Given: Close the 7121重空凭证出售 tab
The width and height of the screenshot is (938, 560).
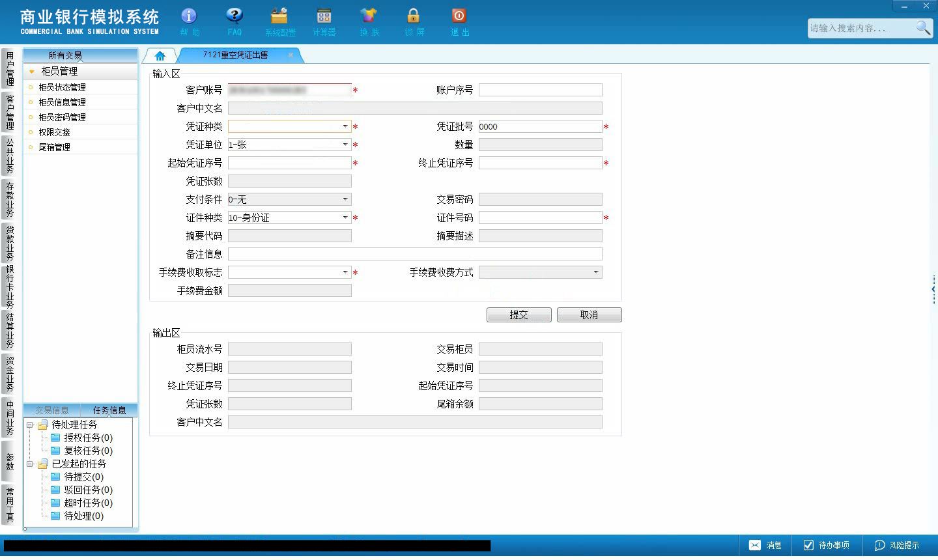Looking at the screenshot, I should click(291, 55).
